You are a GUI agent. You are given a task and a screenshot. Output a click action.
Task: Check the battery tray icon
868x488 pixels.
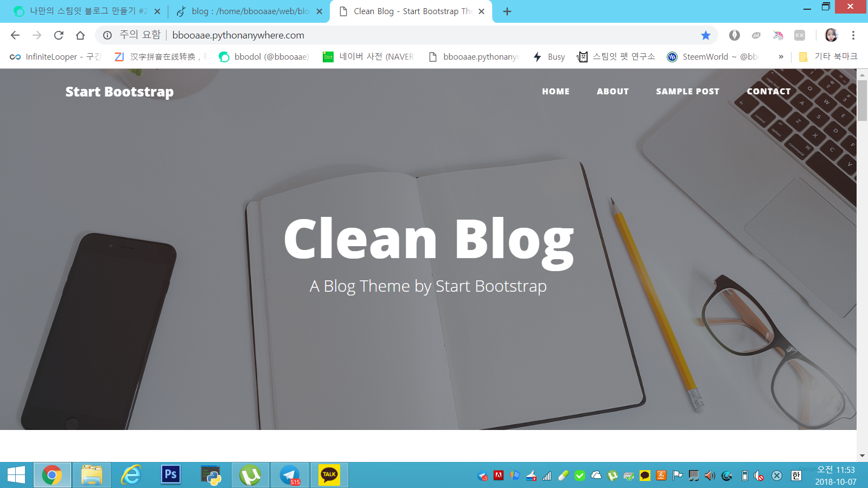tap(745, 476)
